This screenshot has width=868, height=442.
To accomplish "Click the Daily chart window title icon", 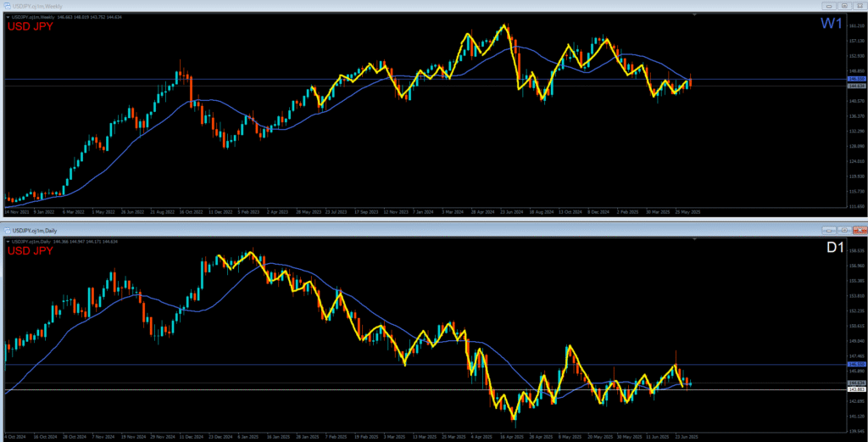I will 7,231.
